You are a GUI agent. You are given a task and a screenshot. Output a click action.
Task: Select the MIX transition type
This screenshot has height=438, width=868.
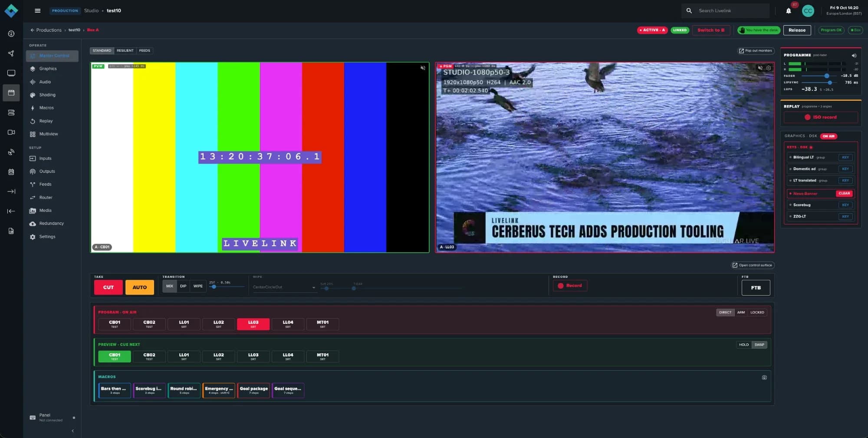[170, 286]
